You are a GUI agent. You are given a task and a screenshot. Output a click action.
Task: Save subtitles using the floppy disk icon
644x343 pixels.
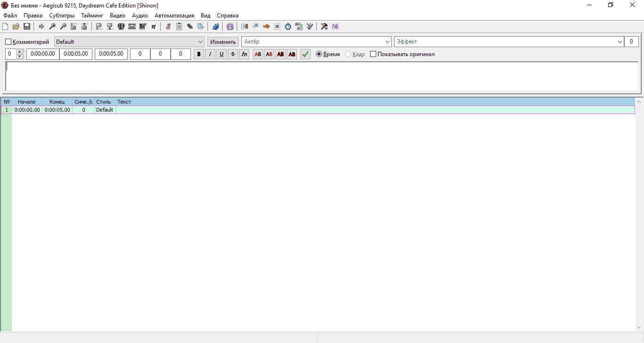click(x=27, y=26)
